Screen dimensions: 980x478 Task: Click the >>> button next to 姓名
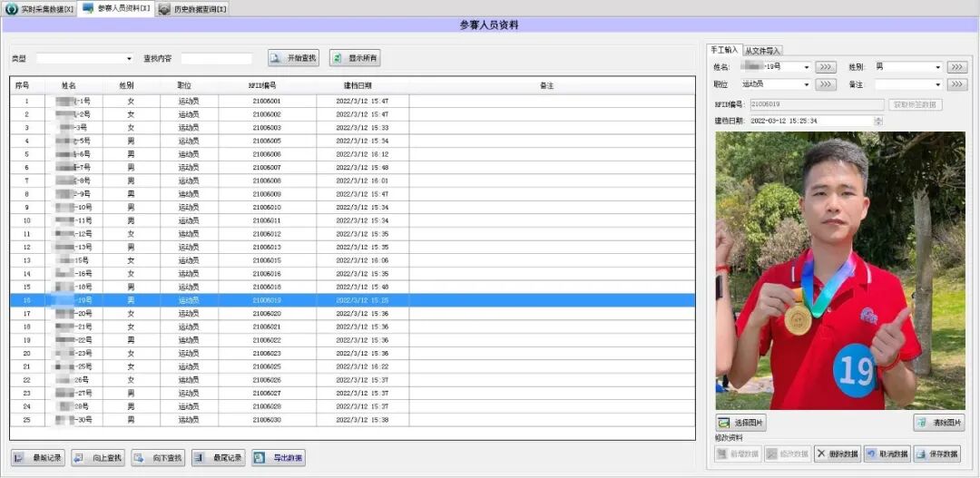point(826,67)
